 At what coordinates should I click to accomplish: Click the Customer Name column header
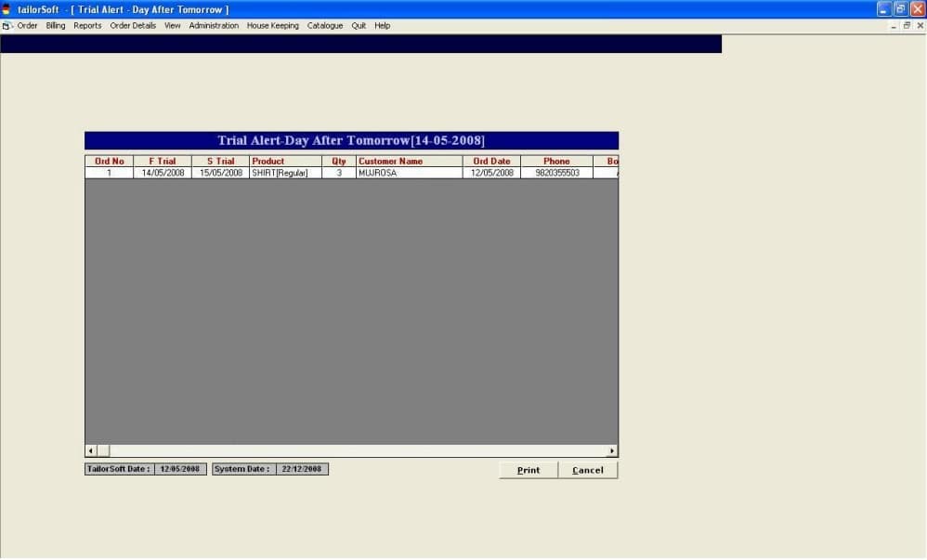[x=409, y=161]
